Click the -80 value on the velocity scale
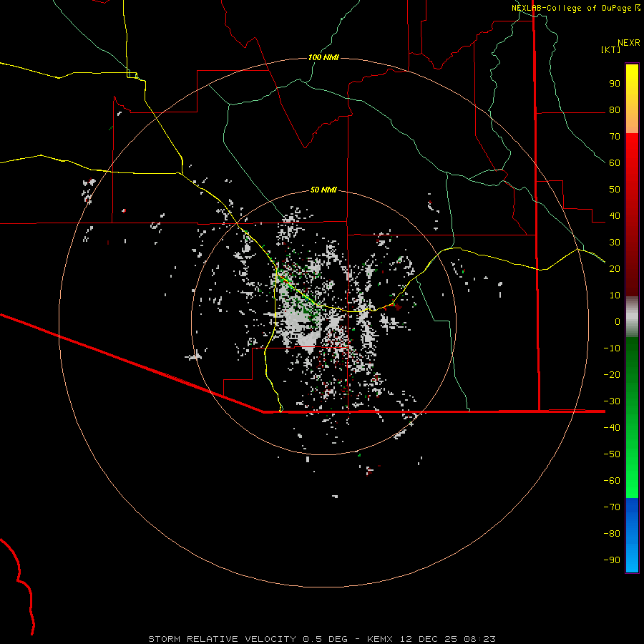The height and width of the screenshot is (644, 644). [x=612, y=534]
